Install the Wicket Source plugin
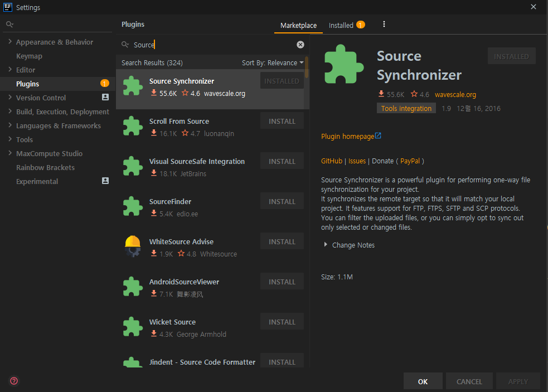Image resolution: width=548 pixels, height=392 pixels. (282, 322)
